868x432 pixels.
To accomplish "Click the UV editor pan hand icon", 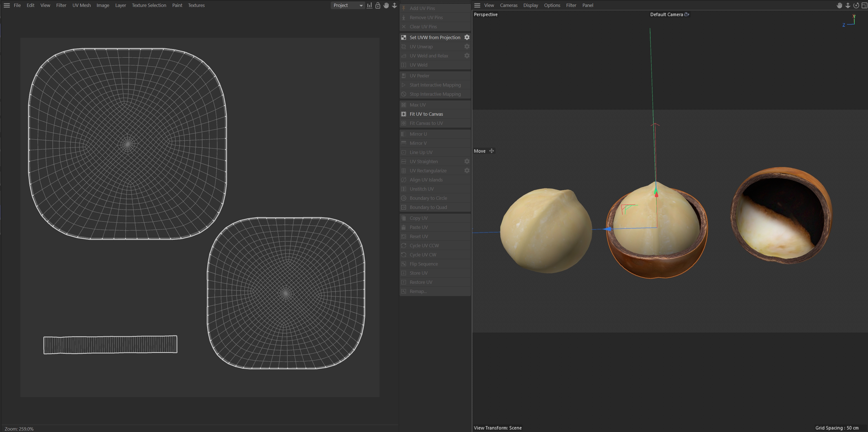I will [386, 5].
